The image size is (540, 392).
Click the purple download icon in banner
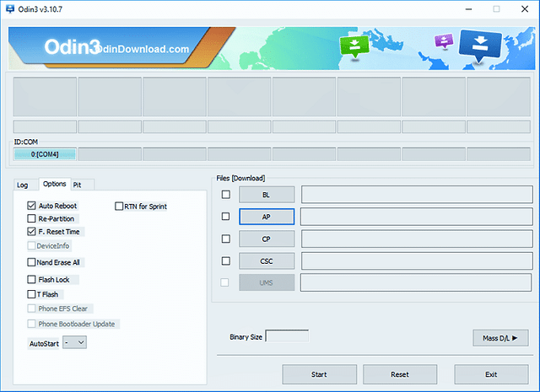coord(444,41)
